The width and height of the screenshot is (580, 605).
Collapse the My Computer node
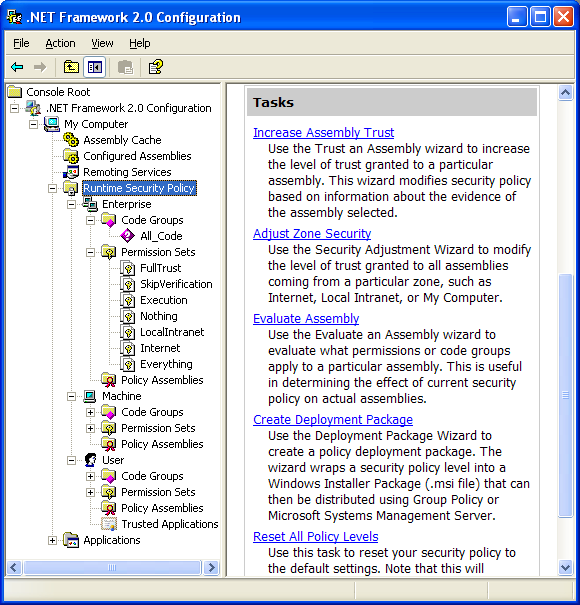click(34, 124)
